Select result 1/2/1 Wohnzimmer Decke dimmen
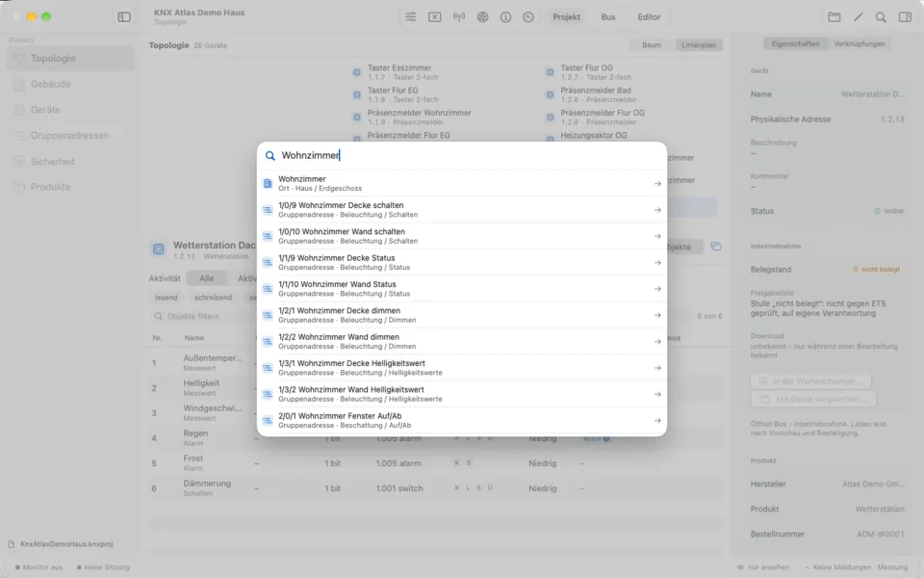924x578 pixels. pyautogui.click(x=462, y=315)
